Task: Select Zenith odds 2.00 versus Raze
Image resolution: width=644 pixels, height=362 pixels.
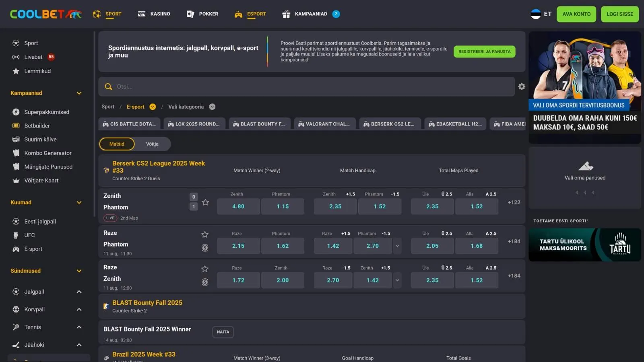Action: (x=283, y=280)
